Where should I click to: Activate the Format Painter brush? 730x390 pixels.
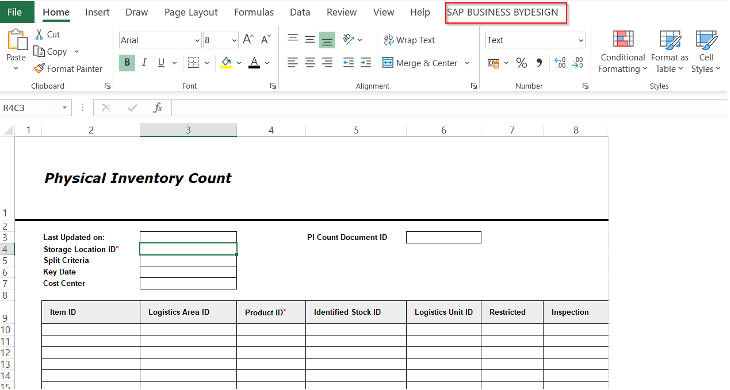tap(68, 69)
